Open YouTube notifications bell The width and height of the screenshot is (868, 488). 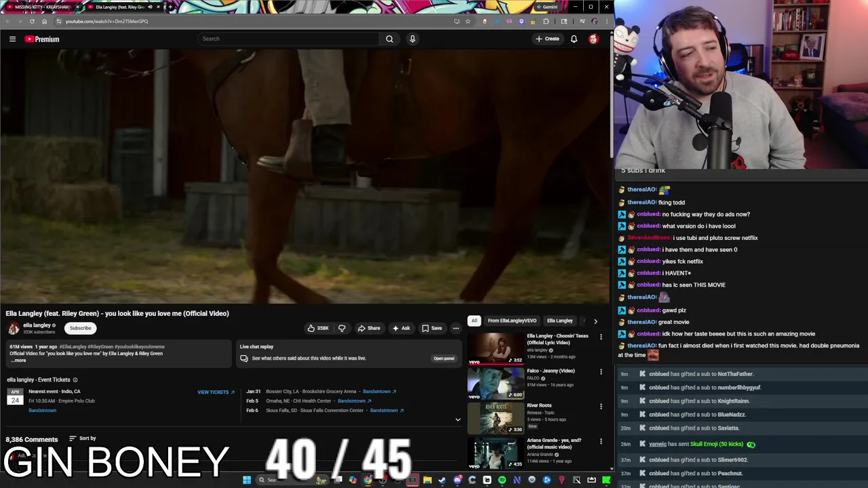click(574, 39)
